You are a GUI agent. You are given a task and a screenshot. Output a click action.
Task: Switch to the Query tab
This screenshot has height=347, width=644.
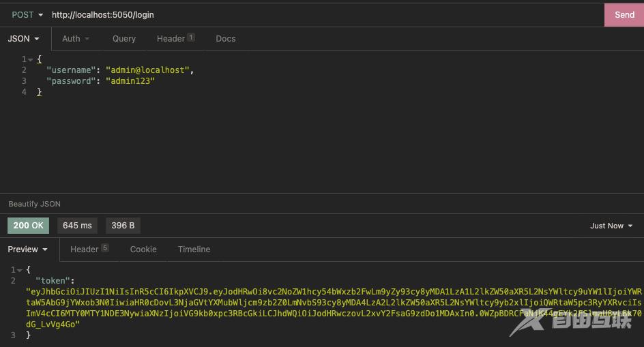124,39
